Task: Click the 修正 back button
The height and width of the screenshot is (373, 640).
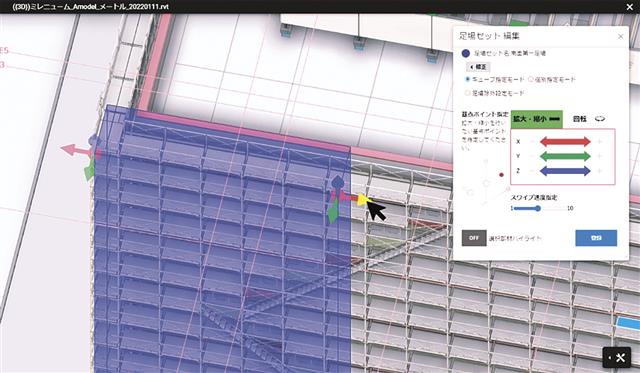Action: (x=478, y=67)
